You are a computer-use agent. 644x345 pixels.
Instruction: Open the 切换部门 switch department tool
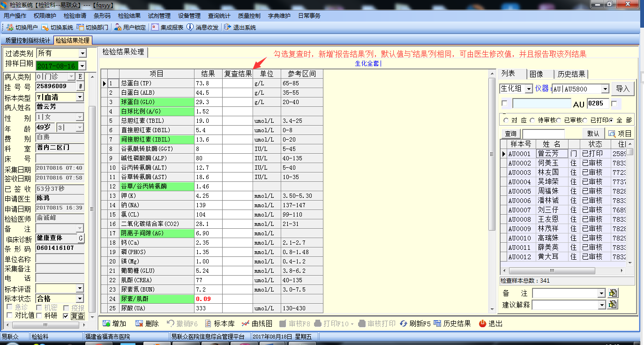(93, 28)
